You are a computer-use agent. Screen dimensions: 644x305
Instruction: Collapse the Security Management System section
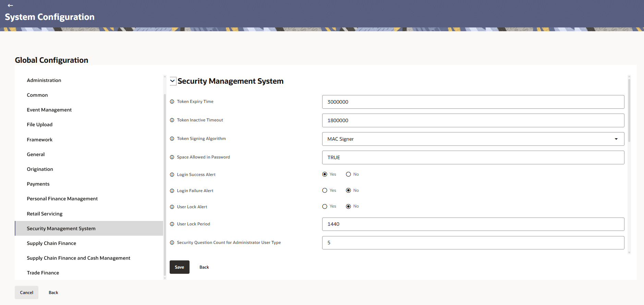173,81
